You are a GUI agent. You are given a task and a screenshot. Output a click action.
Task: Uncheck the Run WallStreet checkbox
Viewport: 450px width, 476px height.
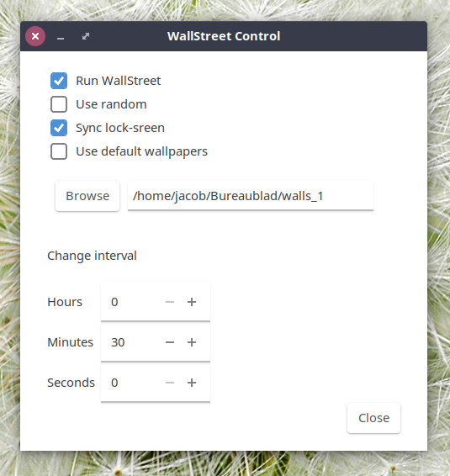pyautogui.click(x=59, y=81)
